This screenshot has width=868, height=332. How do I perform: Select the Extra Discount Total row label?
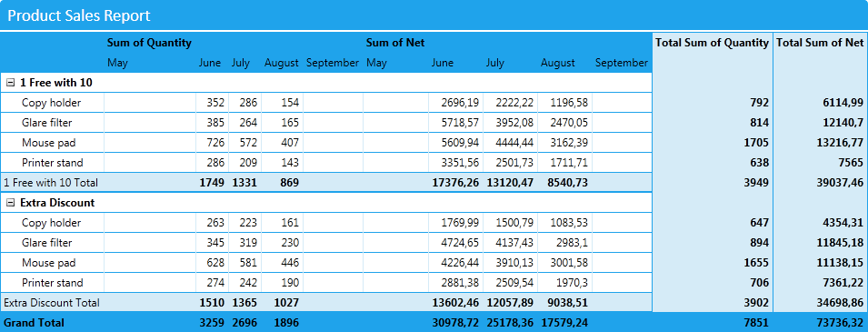(52, 303)
